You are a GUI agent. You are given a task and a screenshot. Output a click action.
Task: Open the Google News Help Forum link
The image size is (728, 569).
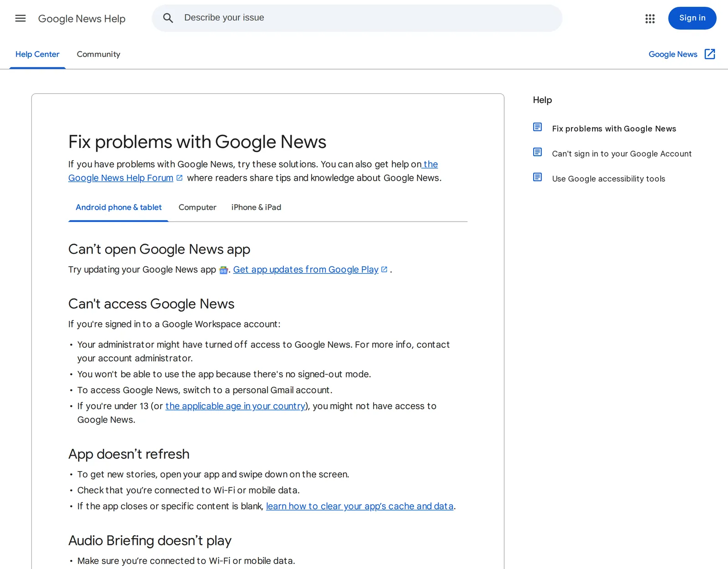coord(121,178)
